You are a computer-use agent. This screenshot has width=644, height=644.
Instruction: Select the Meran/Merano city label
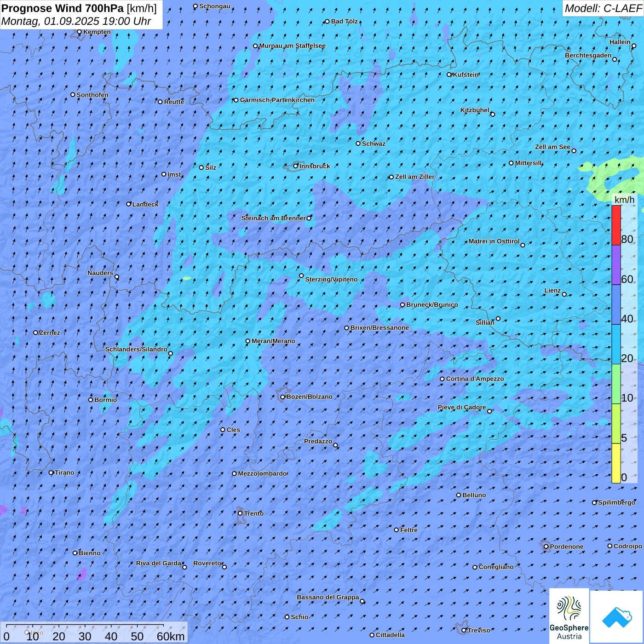(x=273, y=341)
